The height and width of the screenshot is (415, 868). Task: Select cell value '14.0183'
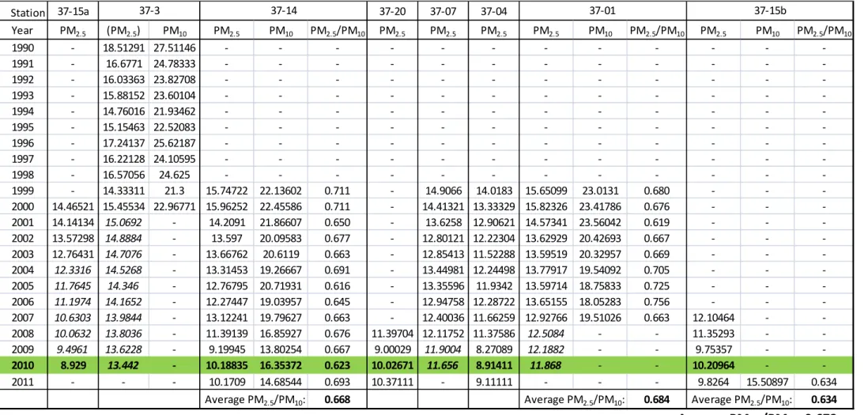pos(494,191)
